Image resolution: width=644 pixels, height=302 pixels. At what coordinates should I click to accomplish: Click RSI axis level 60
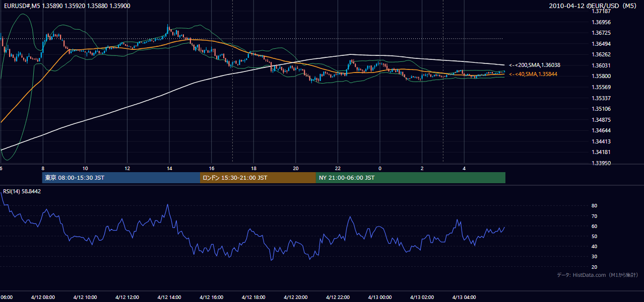click(x=595, y=226)
